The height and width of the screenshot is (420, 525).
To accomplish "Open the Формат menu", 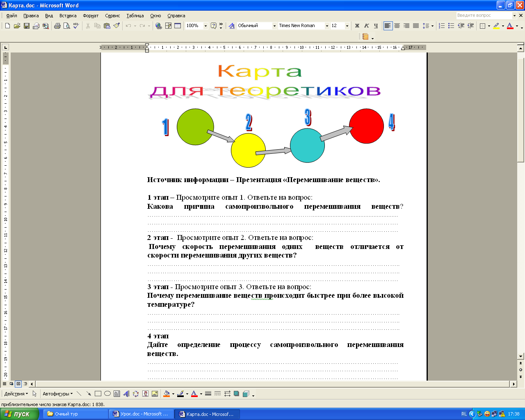I will tap(91, 16).
